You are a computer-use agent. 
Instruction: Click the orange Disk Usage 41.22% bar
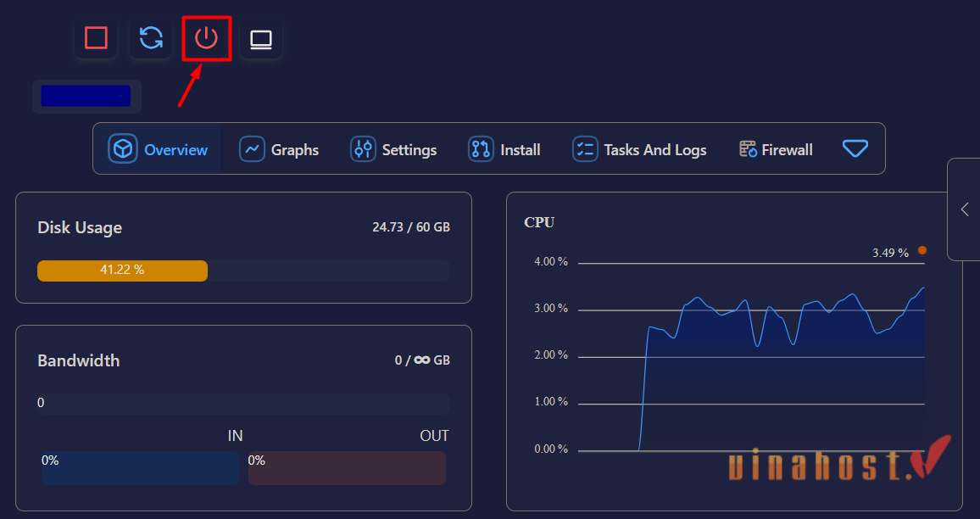122,271
